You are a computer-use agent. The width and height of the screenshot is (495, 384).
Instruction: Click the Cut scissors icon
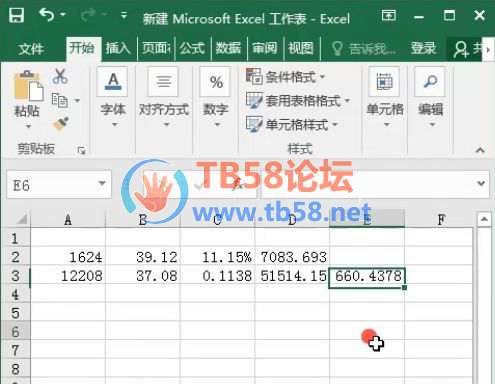tap(60, 77)
